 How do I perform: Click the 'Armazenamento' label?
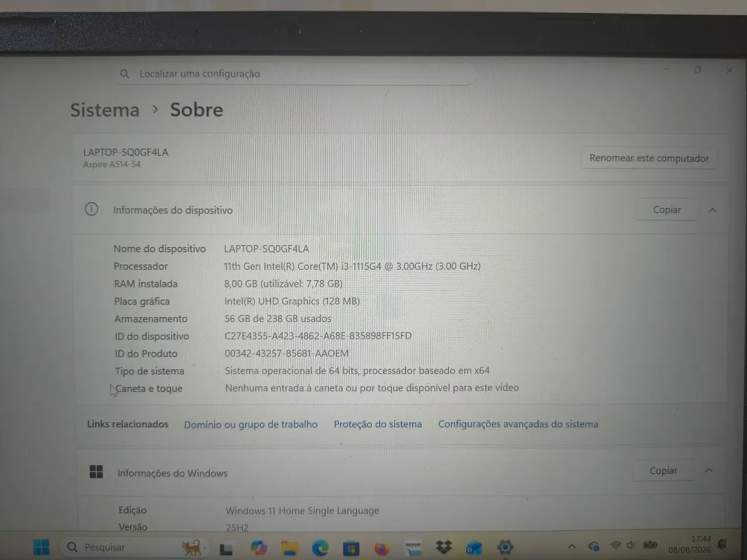pyautogui.click(x=151, y=318)
